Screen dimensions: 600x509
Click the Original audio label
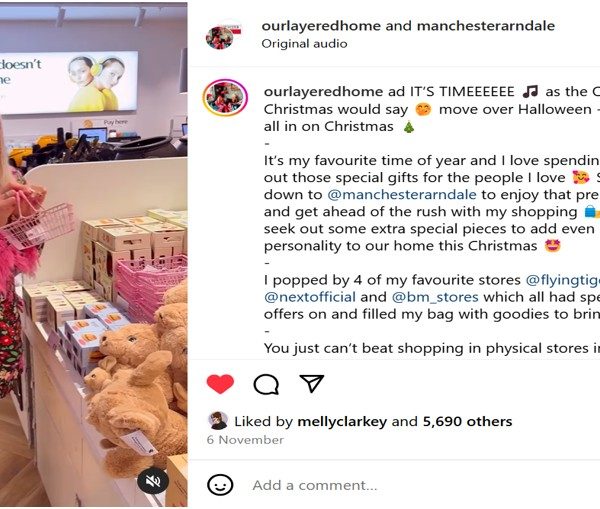pos(304,44)
